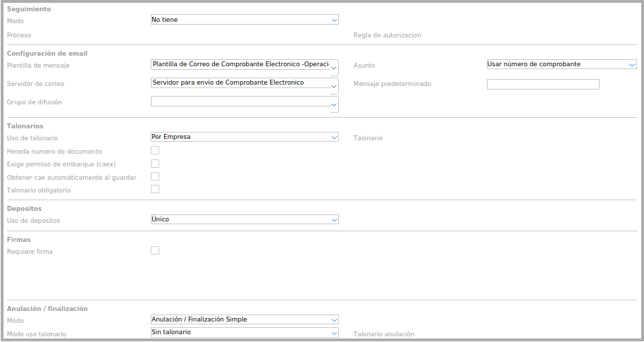This screenshot has height=342, width=644.
Task: Open the Uso de depositos dropdown
Action: click(244, 219)
